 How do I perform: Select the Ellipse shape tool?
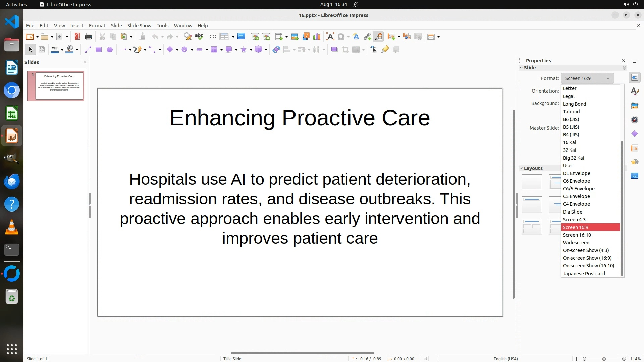pos(109,50)
